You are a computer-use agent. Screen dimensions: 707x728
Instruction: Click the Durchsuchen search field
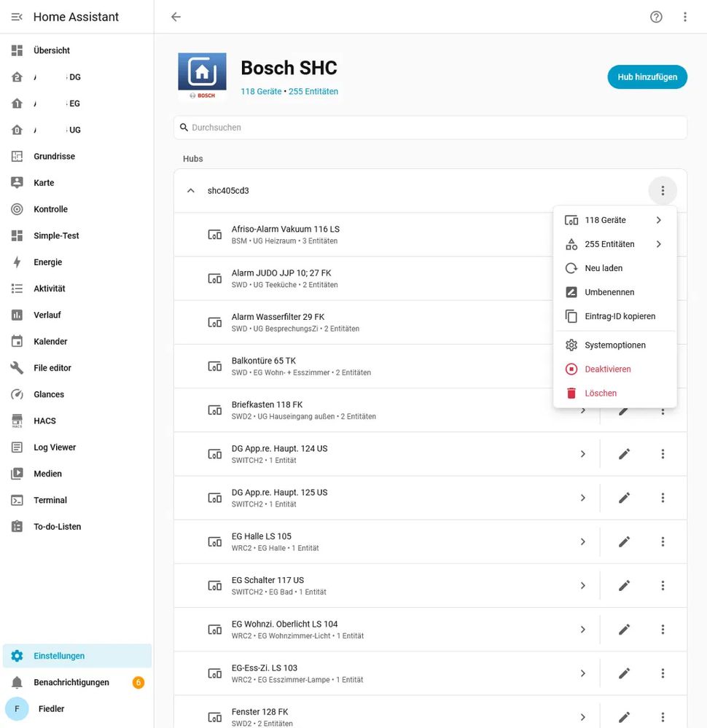(x=430, y=128)
